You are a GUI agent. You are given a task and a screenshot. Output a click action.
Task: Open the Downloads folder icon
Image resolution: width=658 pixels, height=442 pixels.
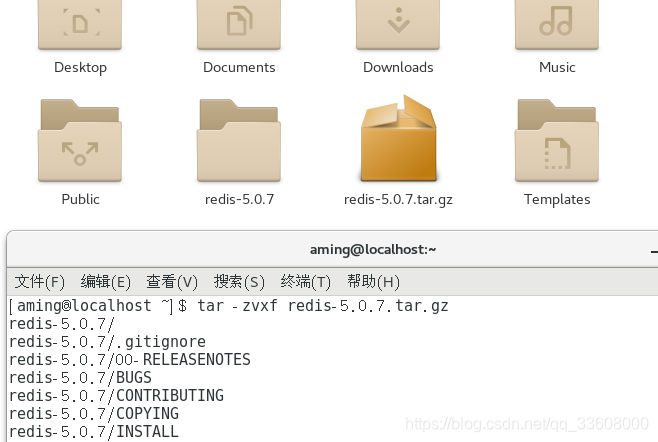tap(398, 25)
